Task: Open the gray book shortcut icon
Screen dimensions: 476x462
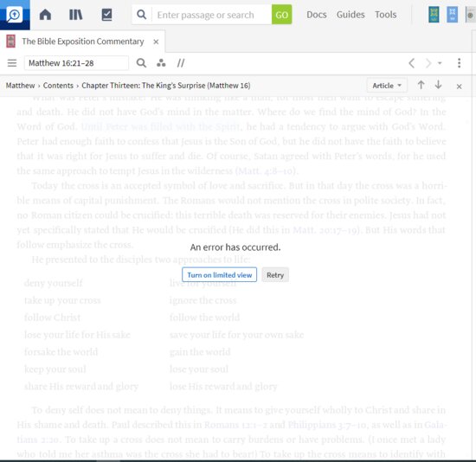Action: click(470, 15)
